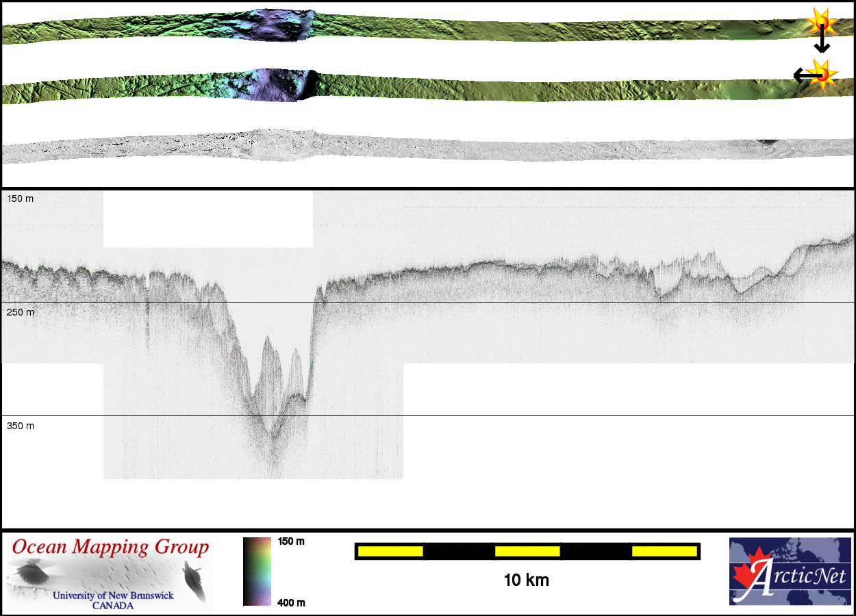Click the 250 m depth axis label
This screenshot has height=616, width=856.
21,312
